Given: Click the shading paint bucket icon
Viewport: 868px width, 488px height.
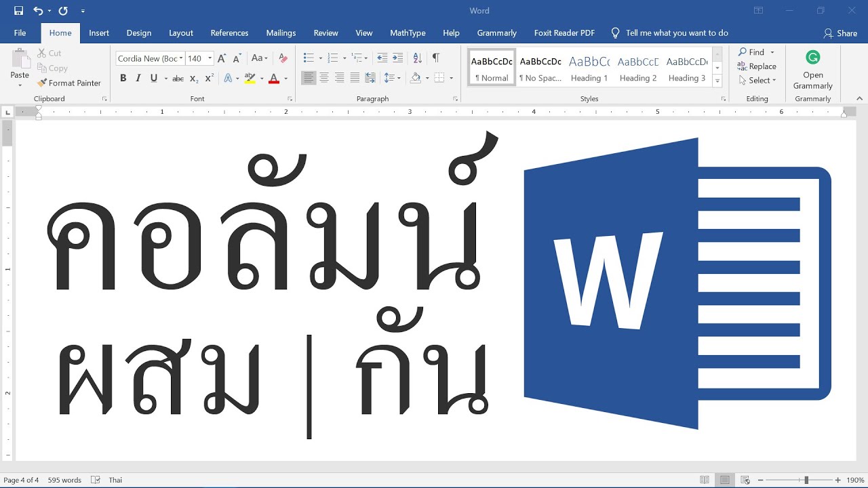Looking at the screenshot, I should tap(415, 79).
